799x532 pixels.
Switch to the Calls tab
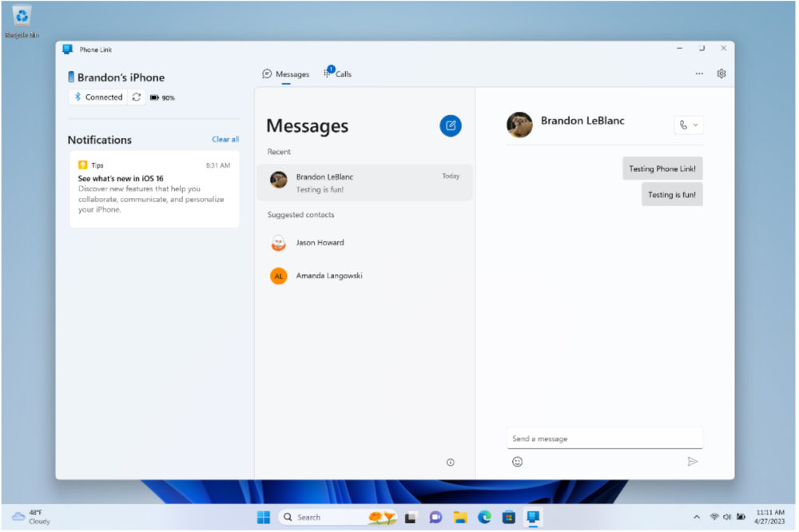tap(338, 73)
